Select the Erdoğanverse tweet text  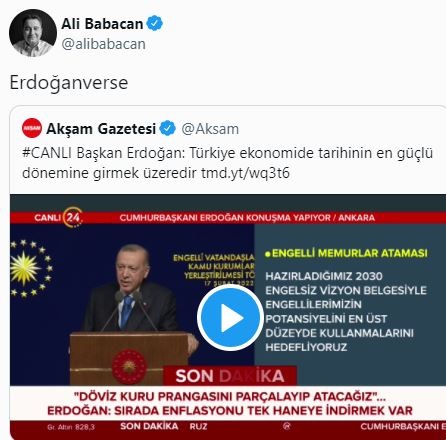pos(69,82)
